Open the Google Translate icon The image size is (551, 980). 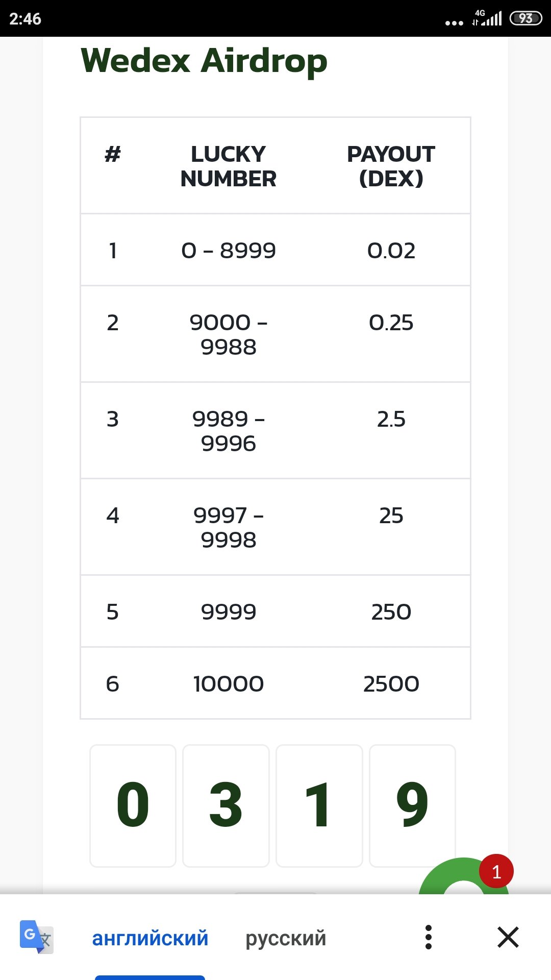[37, 937]
